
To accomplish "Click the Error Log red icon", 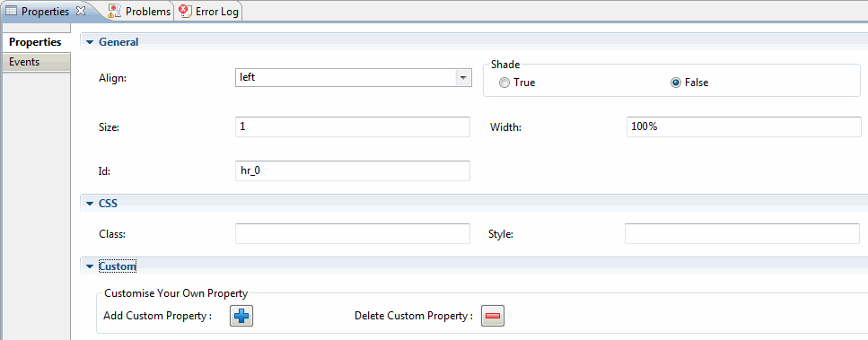I will 186,11.
